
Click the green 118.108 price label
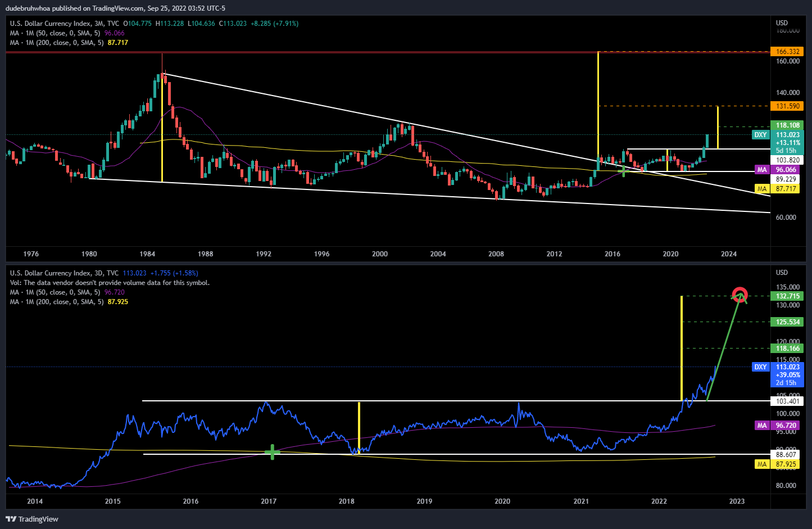[787, 125]
